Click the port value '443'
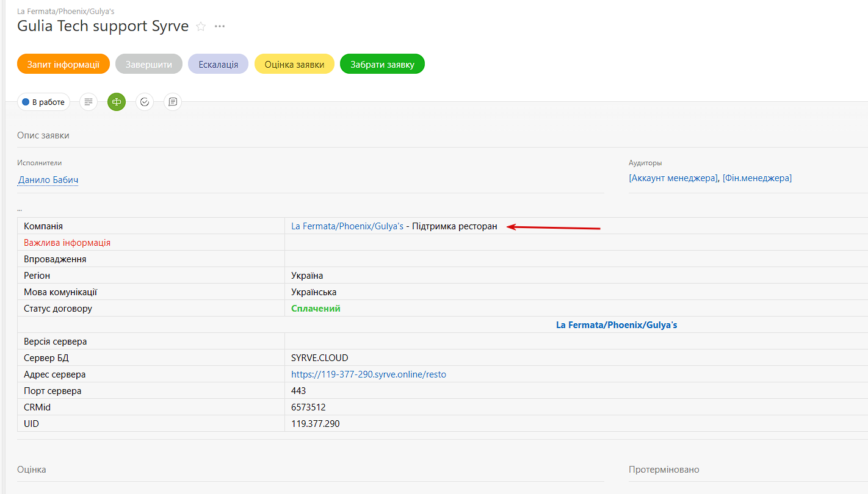This screenshot has height=494, width=868. coord(298,391)
